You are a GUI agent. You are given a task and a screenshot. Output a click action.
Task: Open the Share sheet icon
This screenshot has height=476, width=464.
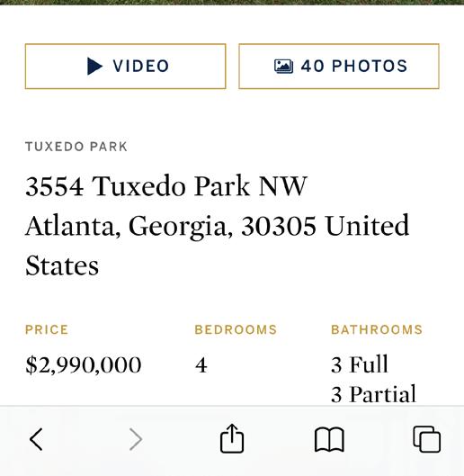click(232, 438)
